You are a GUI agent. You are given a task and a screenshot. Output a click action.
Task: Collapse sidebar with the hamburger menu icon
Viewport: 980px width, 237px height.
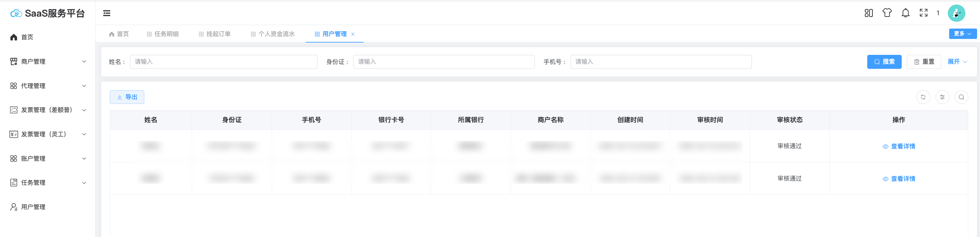coord(107,13)
